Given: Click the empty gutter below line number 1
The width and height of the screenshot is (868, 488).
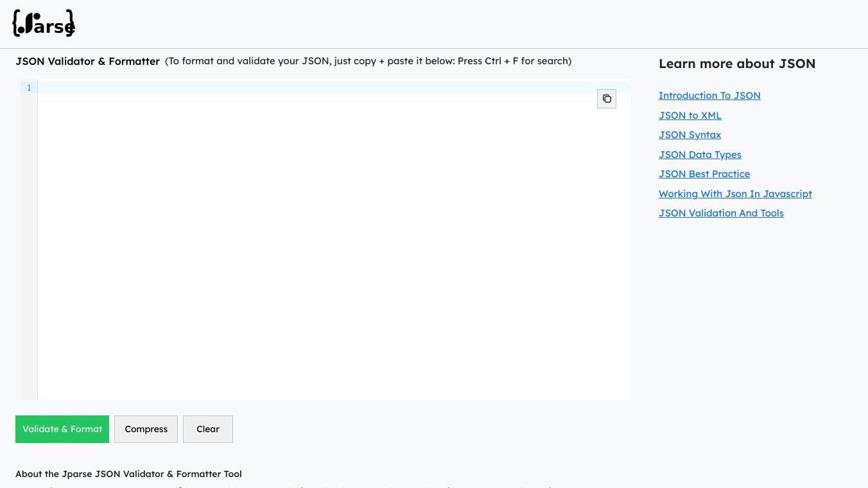Looking at the screenshot, I should (29, 257).
